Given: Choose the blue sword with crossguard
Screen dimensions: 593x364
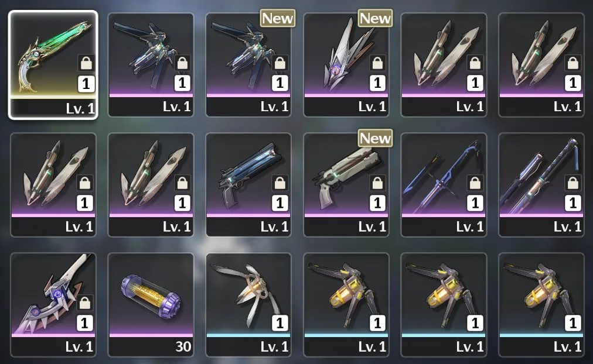Looking at the screenshot, I should click(x=444, y=185).
